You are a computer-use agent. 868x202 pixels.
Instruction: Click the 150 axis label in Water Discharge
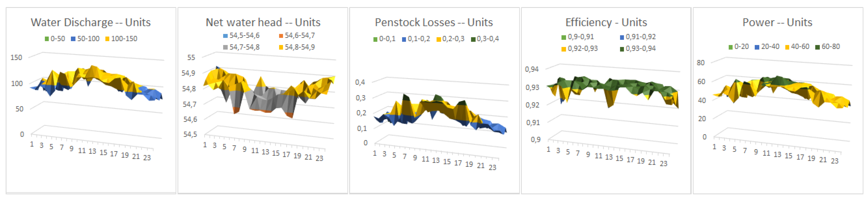coord(16,58)
